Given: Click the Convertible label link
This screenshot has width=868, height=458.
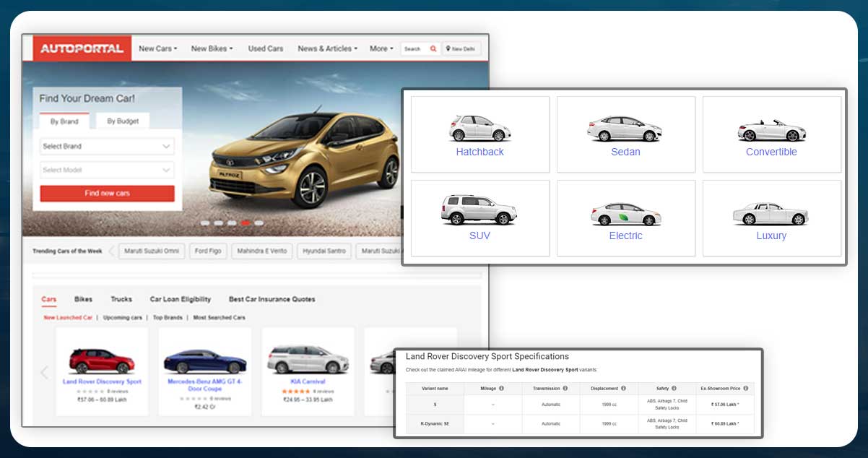Looking at the screenshot, I should (x=771, y=152).
